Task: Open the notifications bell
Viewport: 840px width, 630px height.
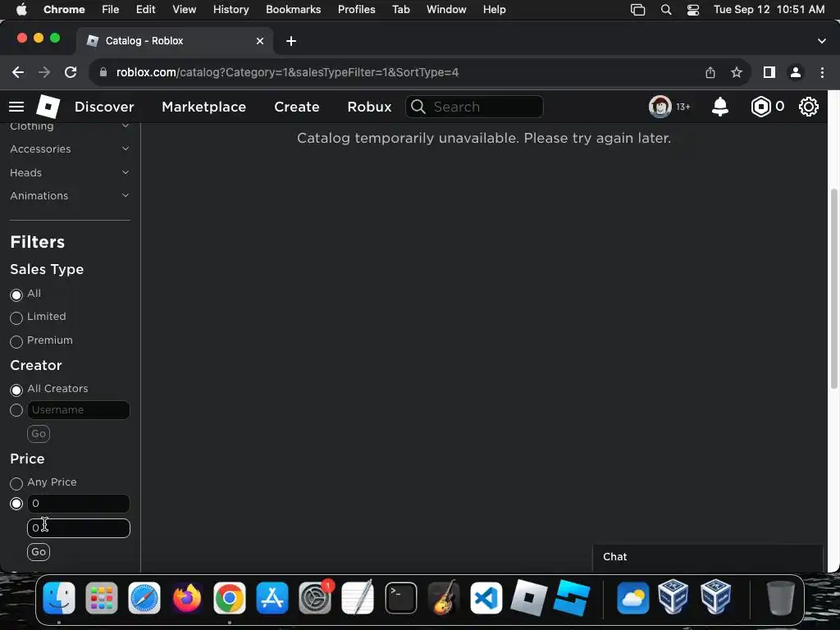Action: tap(720, 107)
